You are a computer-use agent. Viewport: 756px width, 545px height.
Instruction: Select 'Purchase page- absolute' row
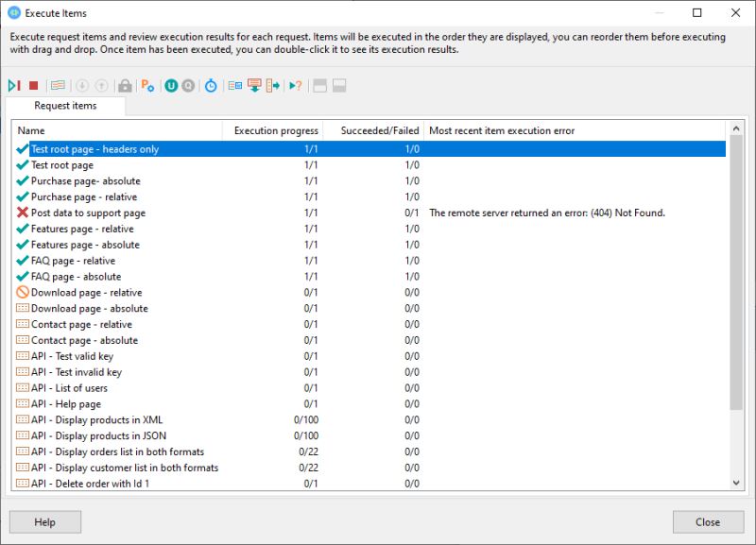(369, 180)
